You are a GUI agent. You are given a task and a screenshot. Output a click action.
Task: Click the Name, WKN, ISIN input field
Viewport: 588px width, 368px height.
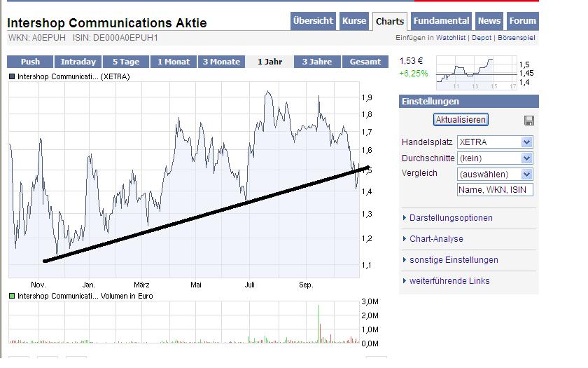click(x=495, y=190)
